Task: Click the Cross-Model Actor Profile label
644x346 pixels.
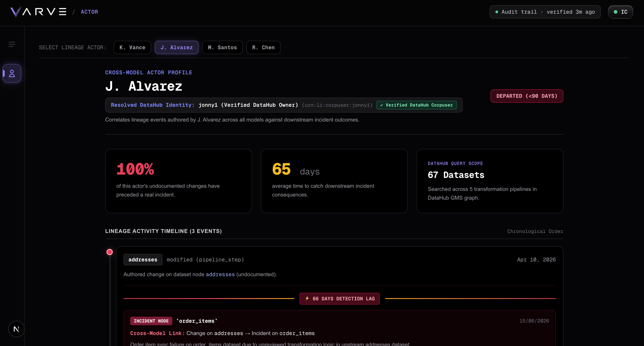Action: 149,73
